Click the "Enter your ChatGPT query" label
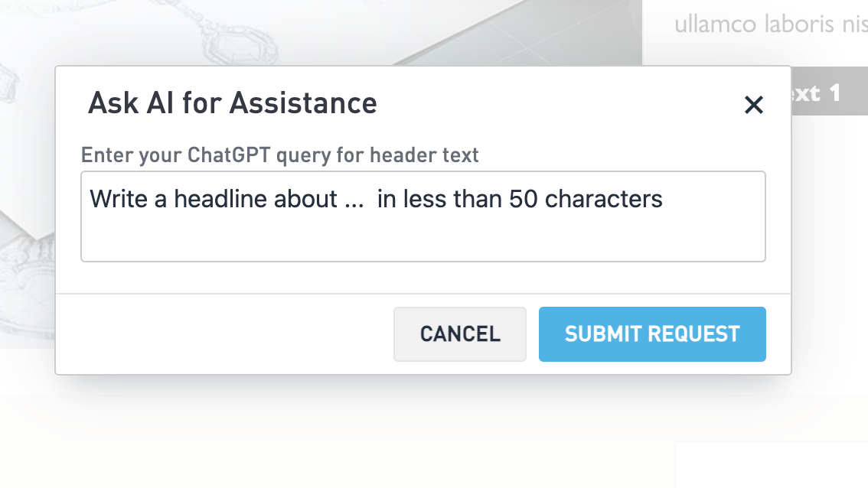Viewport: 868px width, 488px height. click(x=280, y=155)
